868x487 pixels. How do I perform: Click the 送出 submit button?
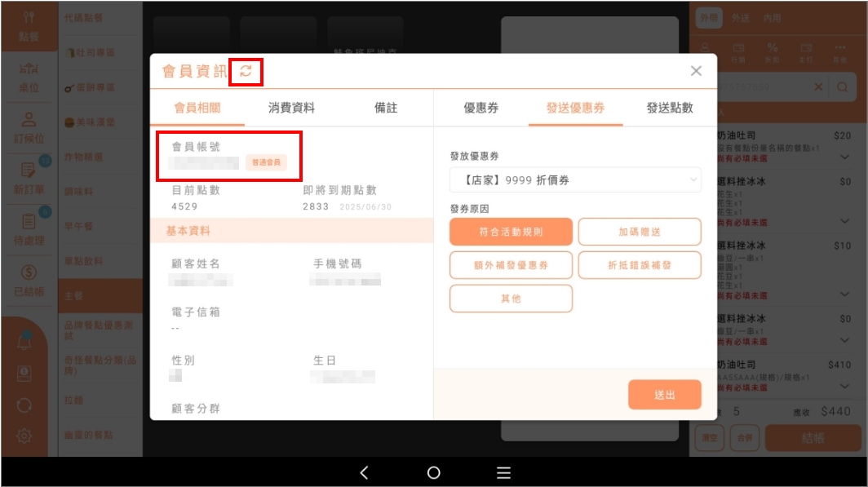(x=664, y=395)
